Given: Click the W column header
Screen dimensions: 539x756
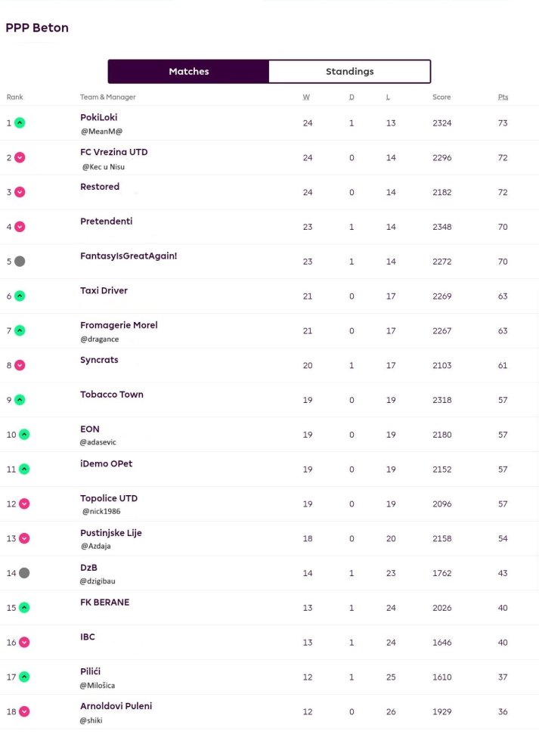Looking at the screenshot, I should coord(306,97).
